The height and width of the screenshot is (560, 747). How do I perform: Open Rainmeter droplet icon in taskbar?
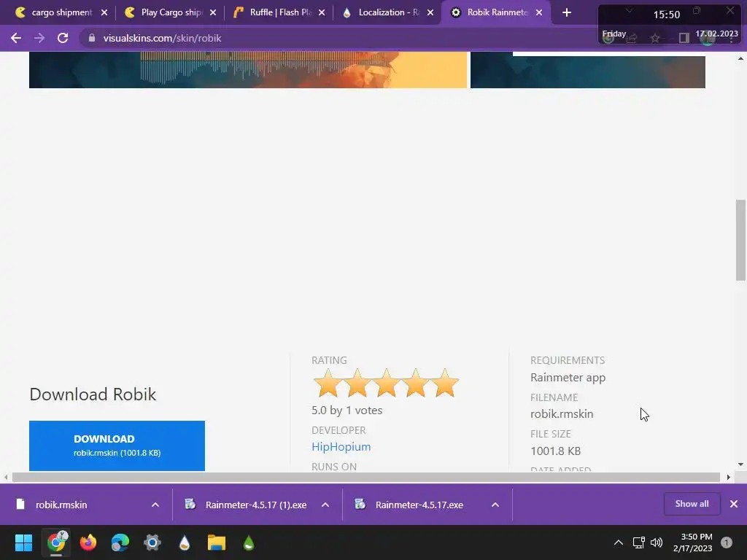click(185, 542)
